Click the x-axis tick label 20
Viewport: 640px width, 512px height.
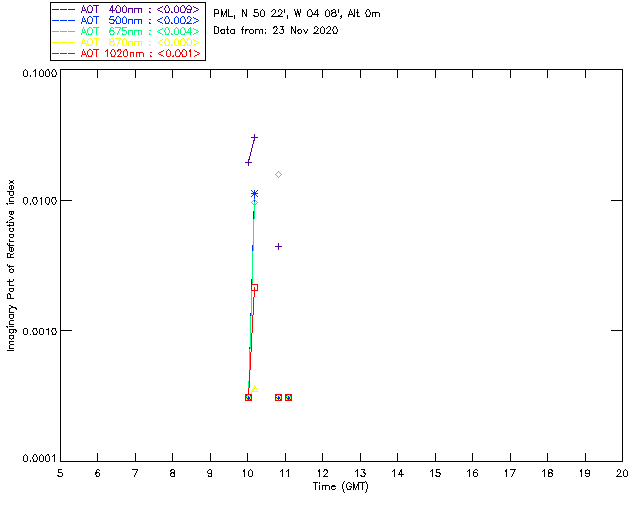622,474
